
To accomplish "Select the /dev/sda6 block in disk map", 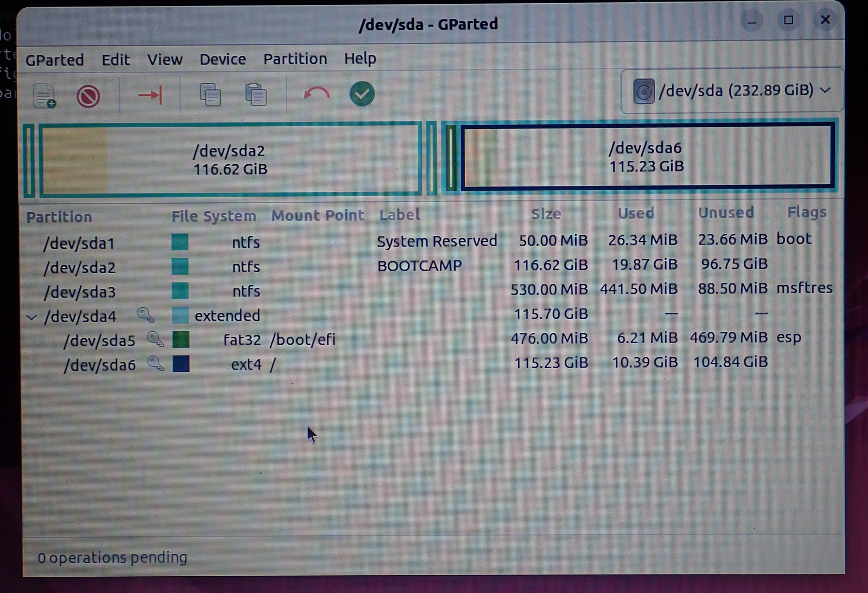I will [646, 157].
